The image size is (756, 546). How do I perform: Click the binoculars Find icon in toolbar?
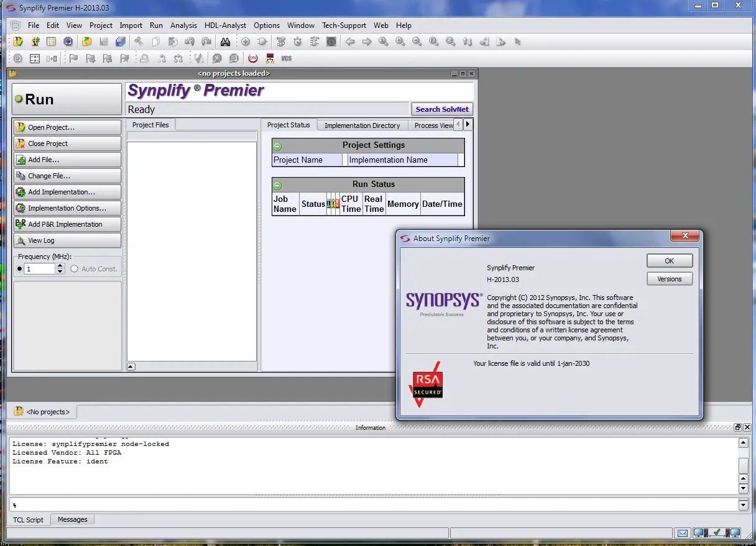pos(225,42)
